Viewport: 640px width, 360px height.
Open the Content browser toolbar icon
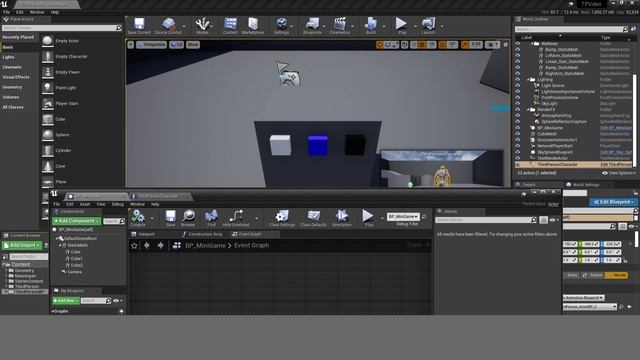[230, 26]
